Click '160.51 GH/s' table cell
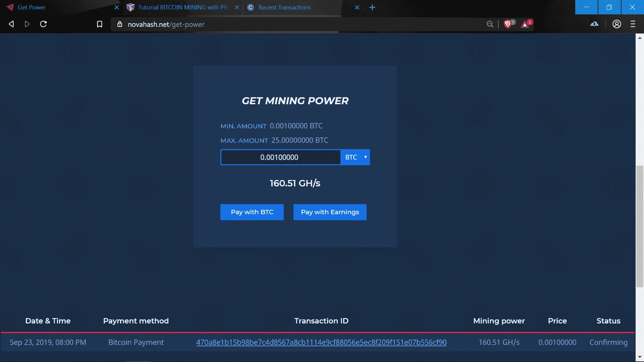Screen dimensions: 644x362 (x=499, y=342)
